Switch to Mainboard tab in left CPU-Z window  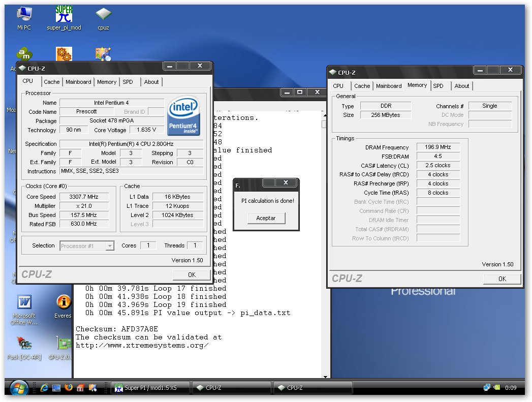(x=78, y=82)
